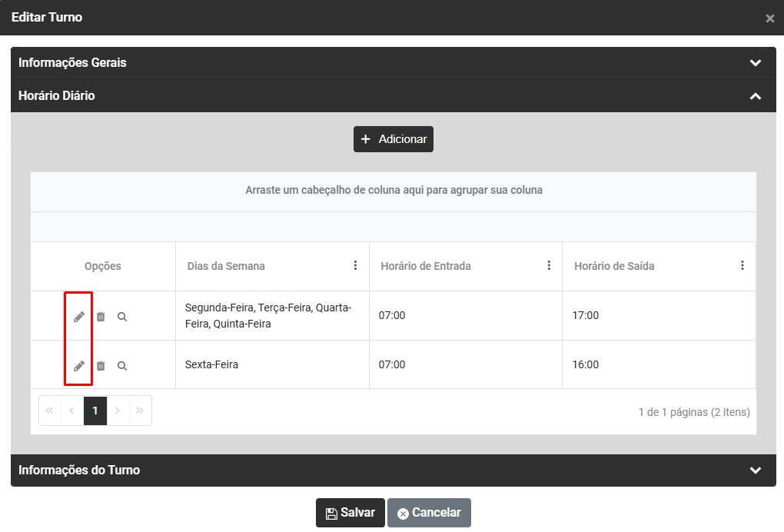
Task: Expand the Informações do Turno section
Action: click(394, 470)
